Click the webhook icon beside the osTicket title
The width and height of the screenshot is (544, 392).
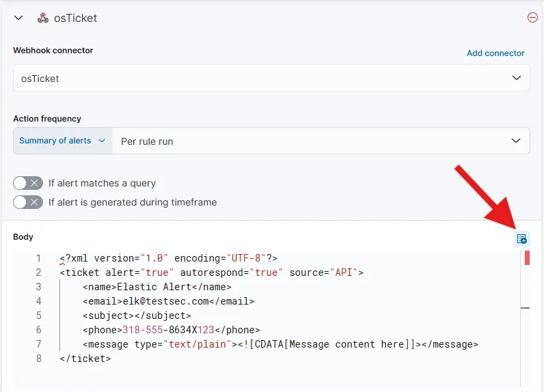(43, 18)
